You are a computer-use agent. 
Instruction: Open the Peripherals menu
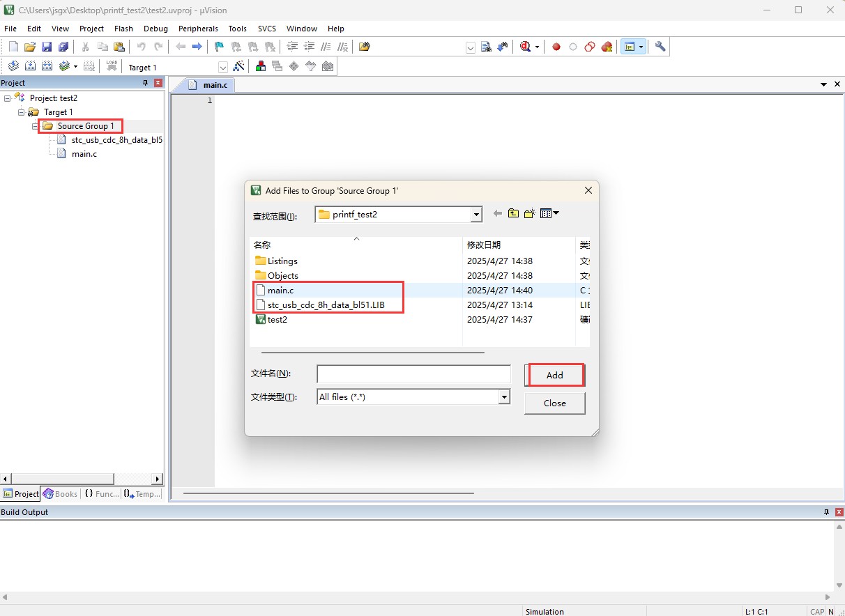point(198,29)
